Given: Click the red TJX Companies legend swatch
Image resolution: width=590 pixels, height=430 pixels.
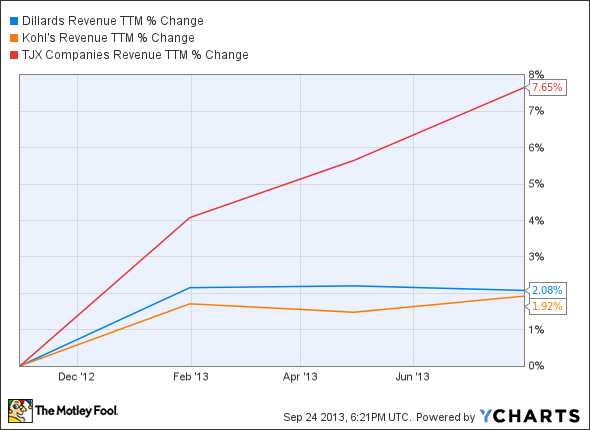Looking at the screenshot, I should (x=14, y=55).
